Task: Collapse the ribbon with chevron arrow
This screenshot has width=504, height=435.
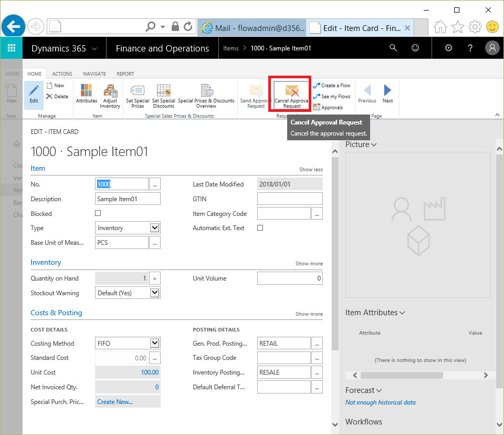Action: tap(497, 115)
